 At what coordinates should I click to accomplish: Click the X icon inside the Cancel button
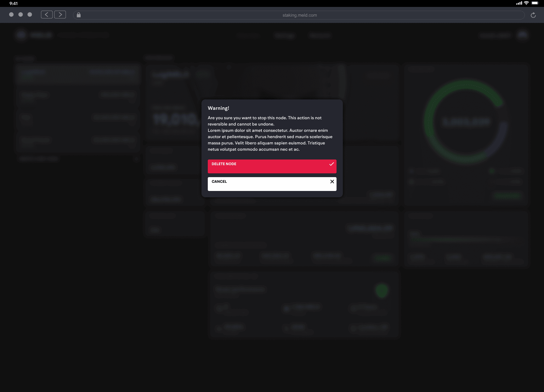(332, 182)
